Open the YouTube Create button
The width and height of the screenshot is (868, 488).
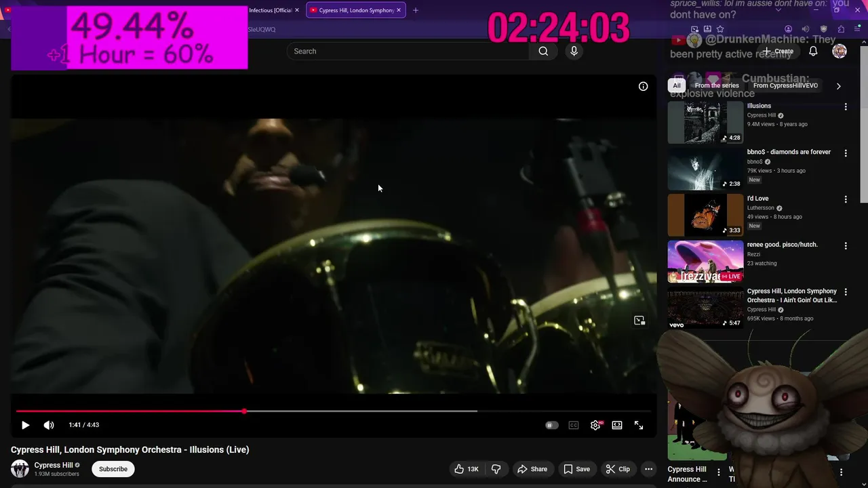tap(778, 52)
